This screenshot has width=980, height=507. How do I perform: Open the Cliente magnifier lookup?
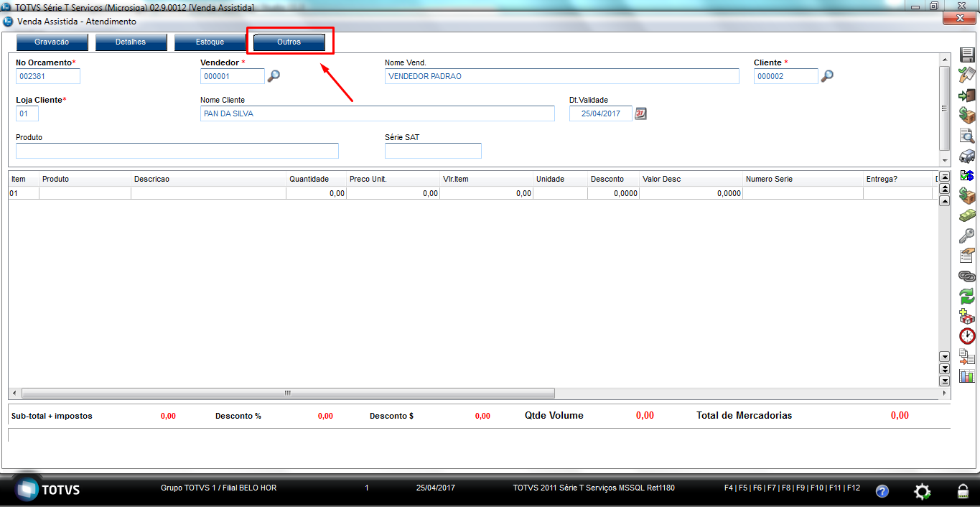pyautogui.click(x=827, y=75)
